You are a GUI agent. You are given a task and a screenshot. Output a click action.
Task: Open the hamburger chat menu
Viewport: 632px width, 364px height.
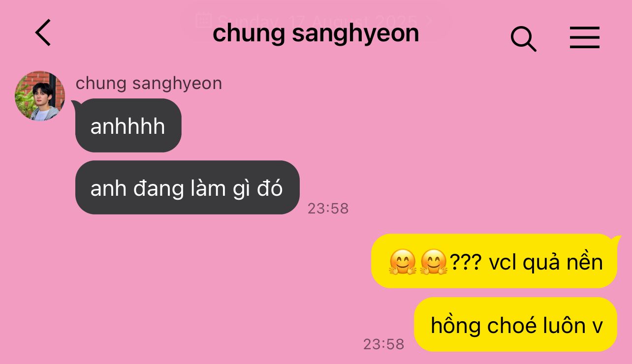584,37
